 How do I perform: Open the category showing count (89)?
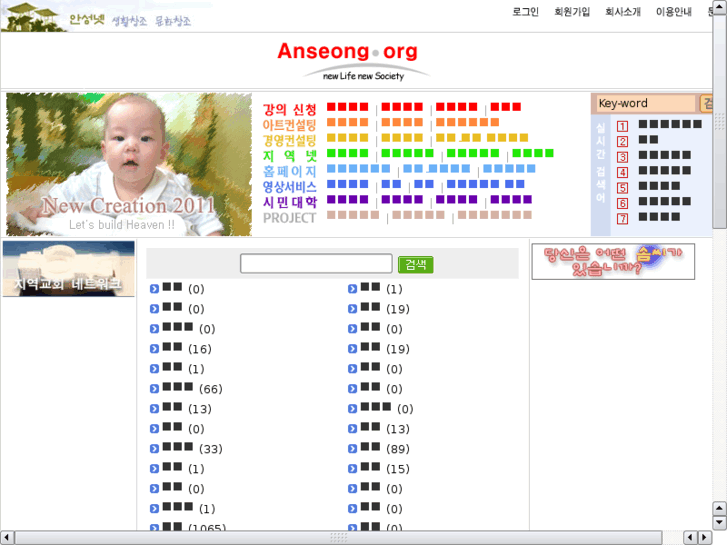pyautogui.click(x=385, y=448)
